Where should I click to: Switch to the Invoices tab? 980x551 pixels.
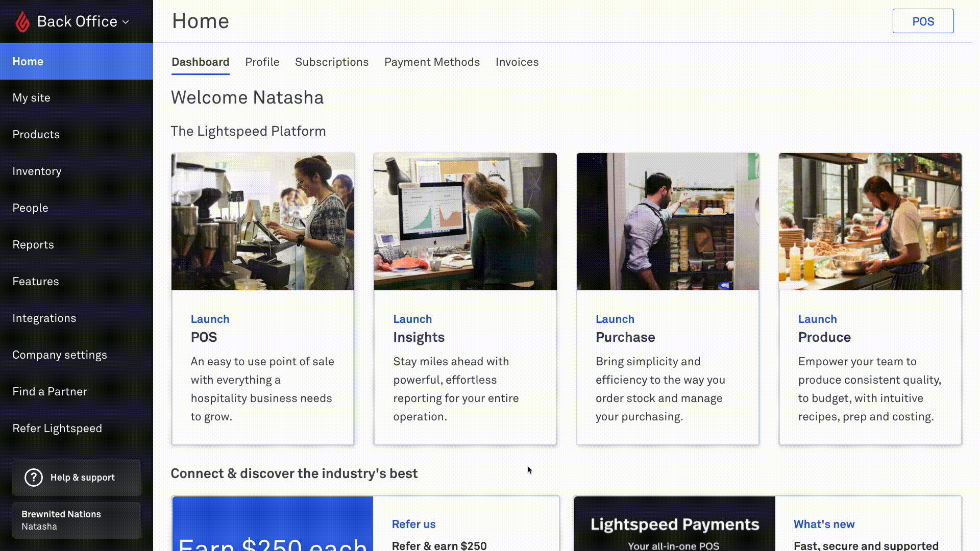tap(517, 61)
